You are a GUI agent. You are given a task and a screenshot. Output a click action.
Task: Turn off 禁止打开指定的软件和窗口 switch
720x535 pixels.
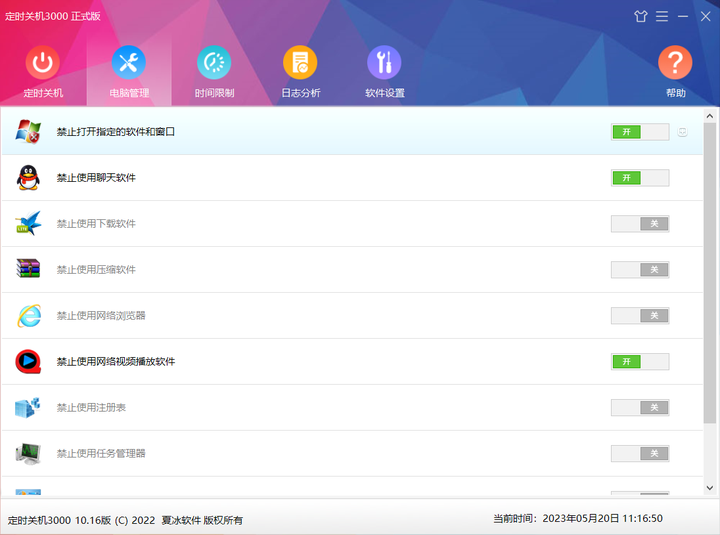640,132
